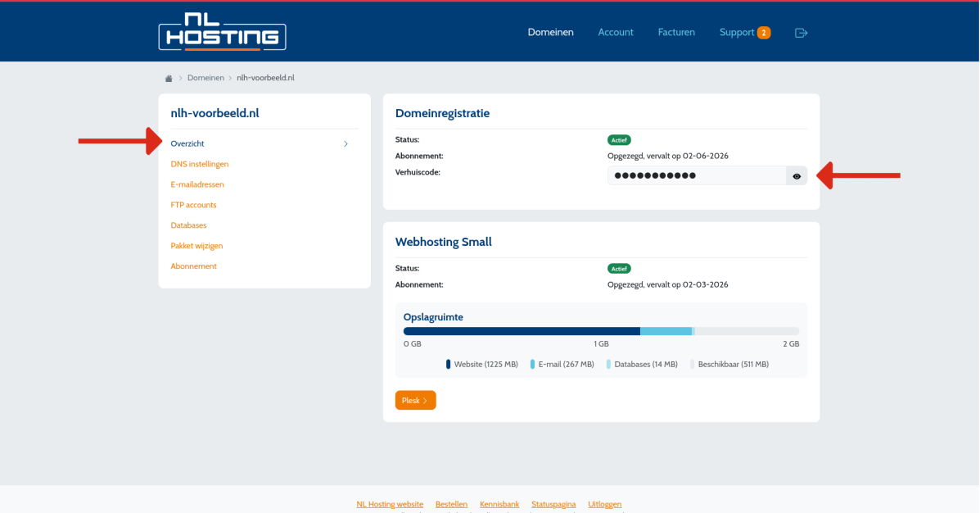The height and width of the screenshot is (513, 980).
Task: Open the Plesk control panel
Action: pyautogui.click(x=415, y=401)
